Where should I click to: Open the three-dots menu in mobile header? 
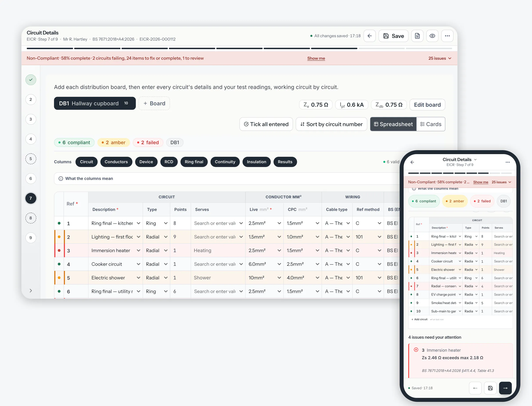[508, 162]
